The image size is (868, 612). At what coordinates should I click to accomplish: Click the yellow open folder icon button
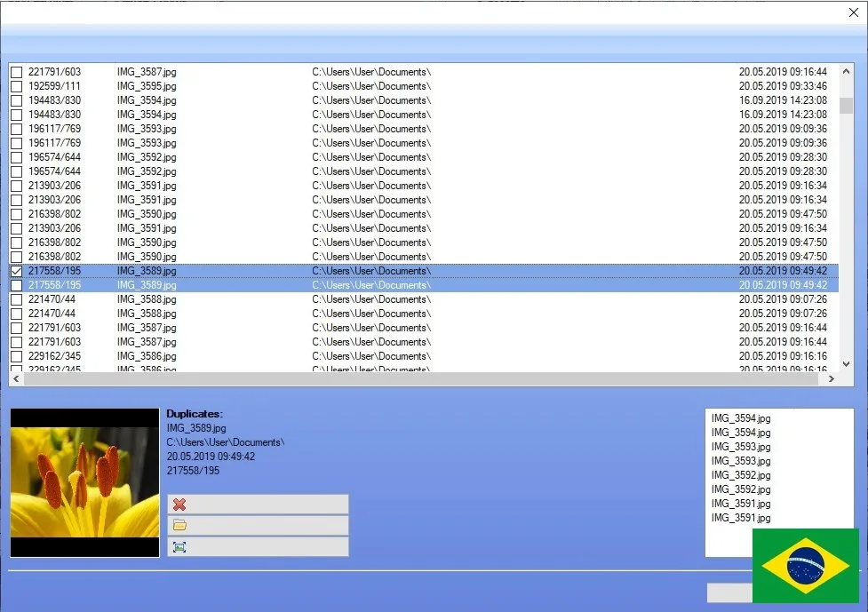(x=179, y=526)
